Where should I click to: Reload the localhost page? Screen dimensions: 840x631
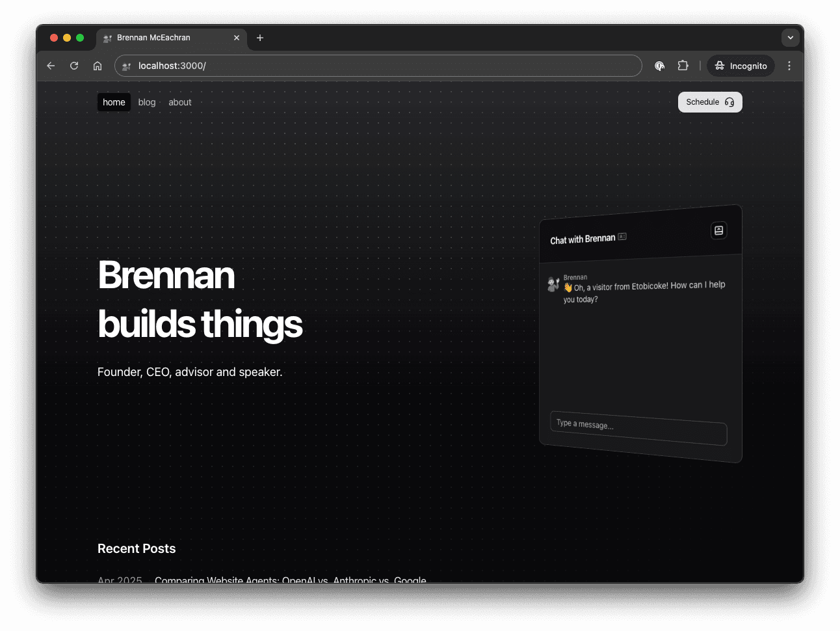[74, 66]
